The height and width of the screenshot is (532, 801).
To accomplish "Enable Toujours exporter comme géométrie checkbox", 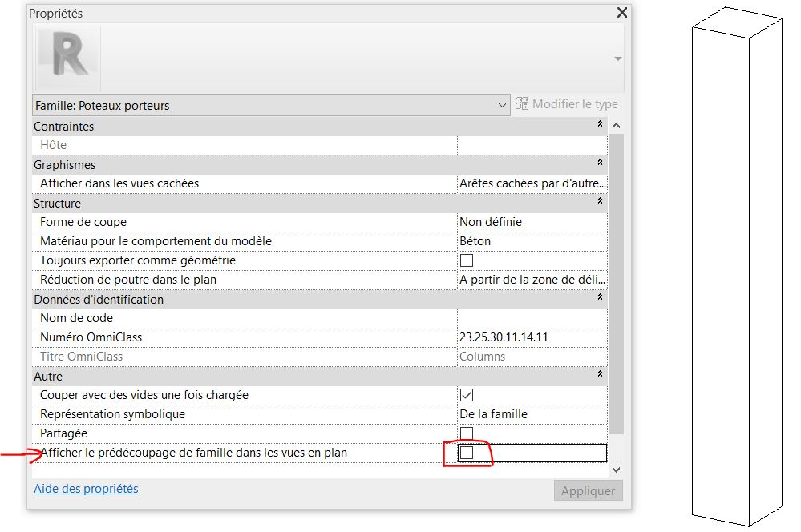I will pyautogui.click(x=467, y=260).
